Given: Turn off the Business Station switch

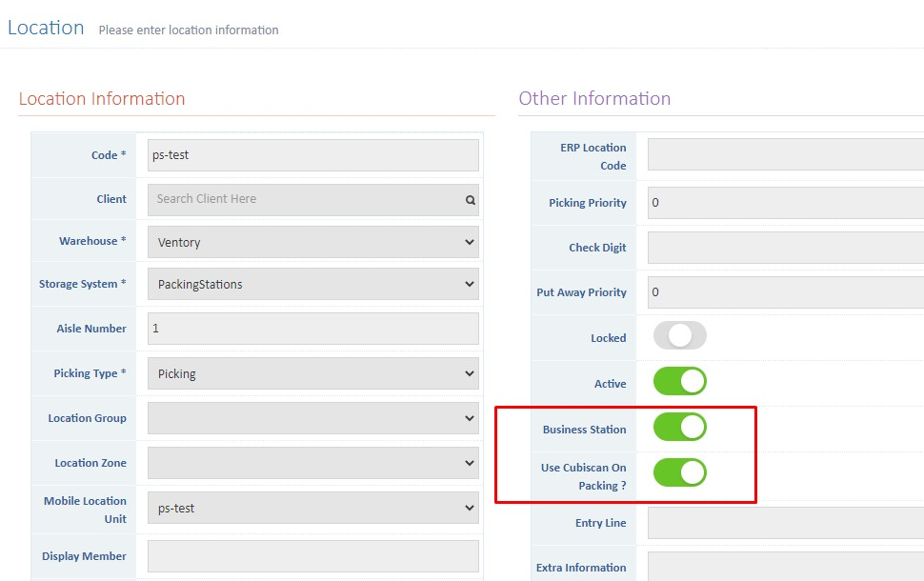Looking at the screenshot, I should pyautogui.click(x=679, y=428).
